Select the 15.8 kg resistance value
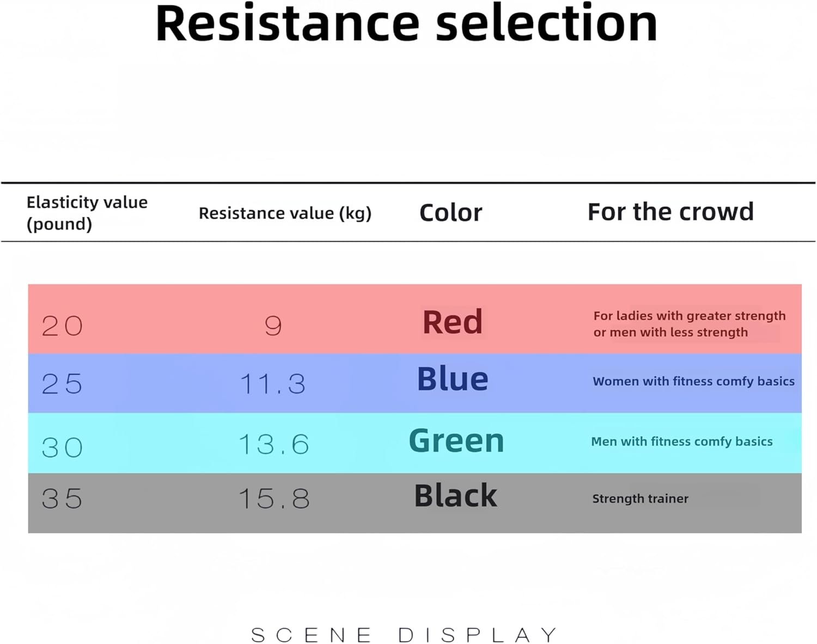The width and height of the screenshot is (817, 644). pos(274,499)
